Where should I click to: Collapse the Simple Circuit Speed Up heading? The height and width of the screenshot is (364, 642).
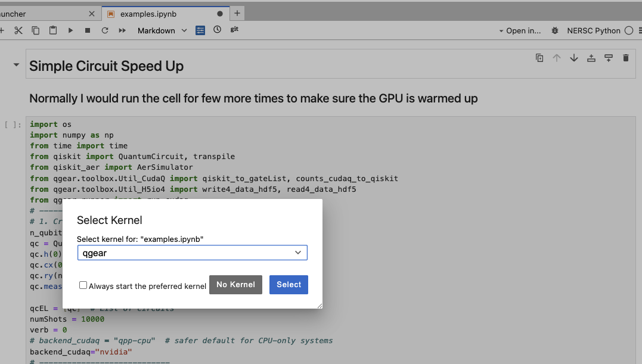16,64
